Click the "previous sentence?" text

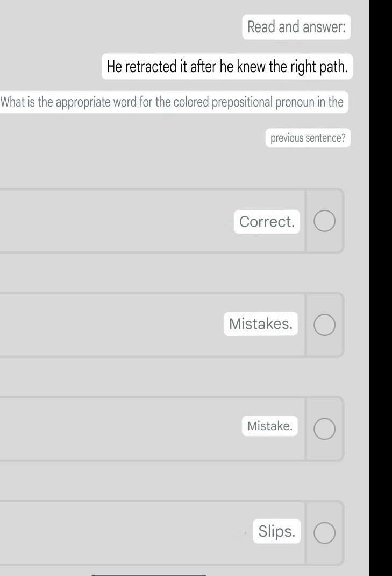point(308,138)
